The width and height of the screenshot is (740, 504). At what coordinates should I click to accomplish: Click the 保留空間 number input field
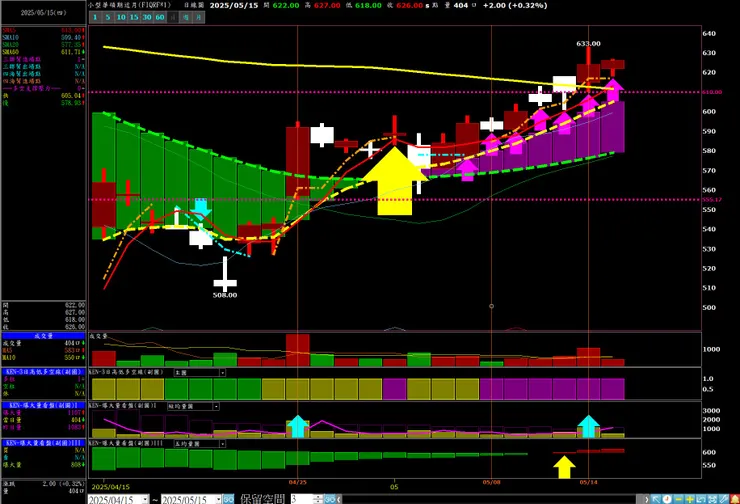(x=302, y=499)
